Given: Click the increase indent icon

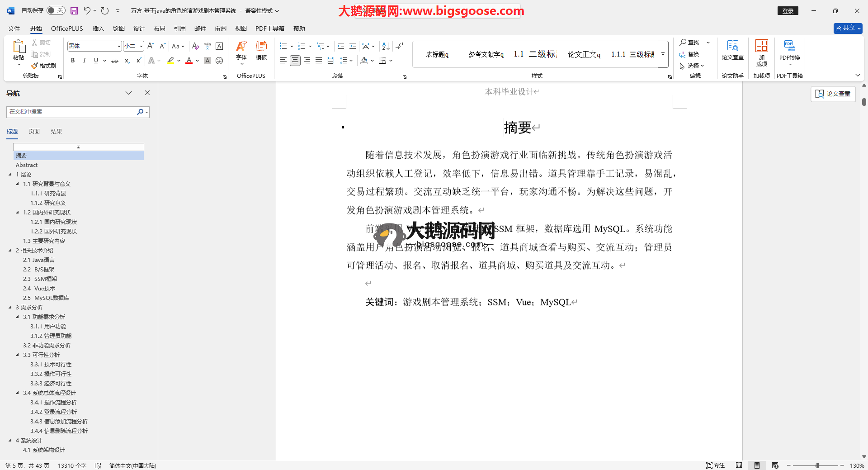Looking at the screenshot, I should tap(353, 46).
